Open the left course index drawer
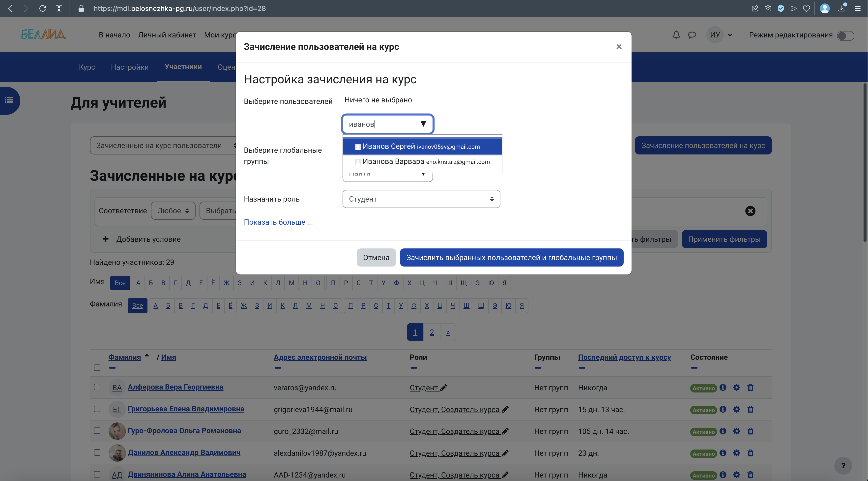Image resolution: width=868 pixels, height=481 pixels. (9, 100)
